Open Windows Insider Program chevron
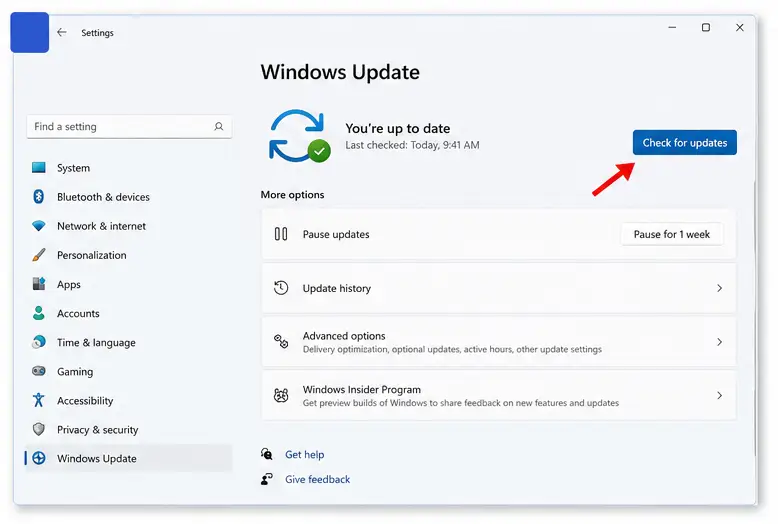This screenshot has width=778, height=524. (719, 395)
